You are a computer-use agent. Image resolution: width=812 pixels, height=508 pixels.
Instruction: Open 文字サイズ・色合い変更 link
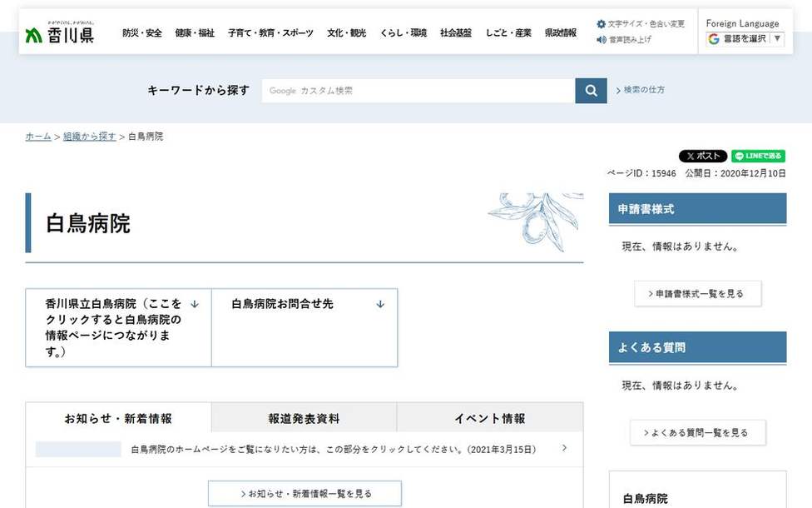pyautogui.click(x=646, y=24)
